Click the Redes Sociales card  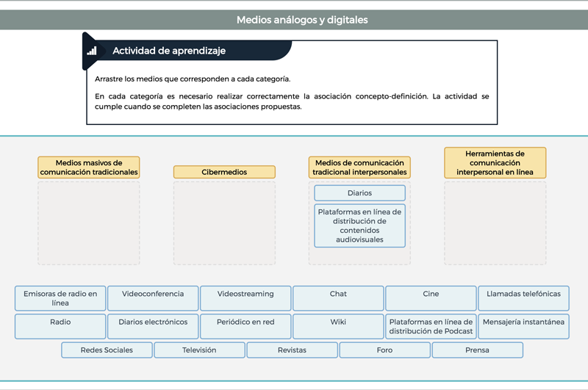[107, 350]
